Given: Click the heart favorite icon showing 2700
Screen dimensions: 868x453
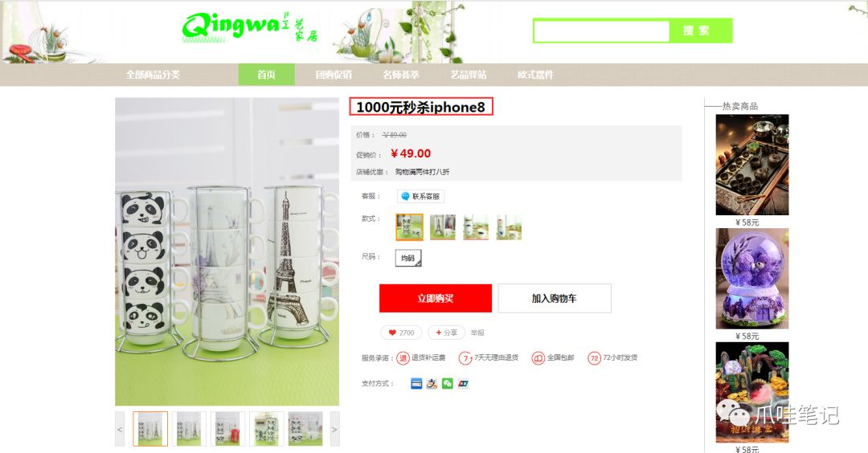Looking at the screenshot, I should click(392, 333).
